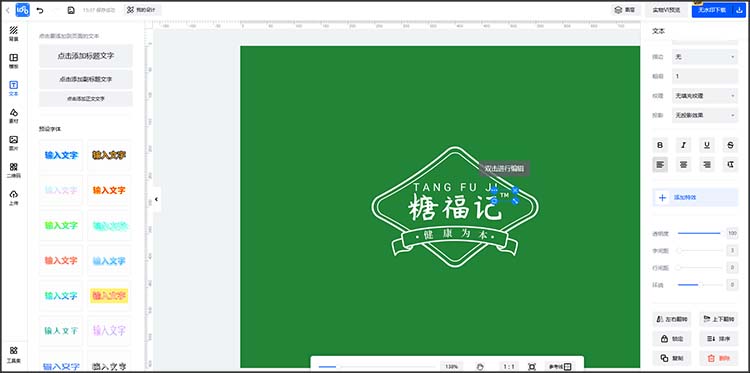Adjust the 环绕 curve slider
The height and width of the screenshot is (373, 750).
(x=699, y=285)
